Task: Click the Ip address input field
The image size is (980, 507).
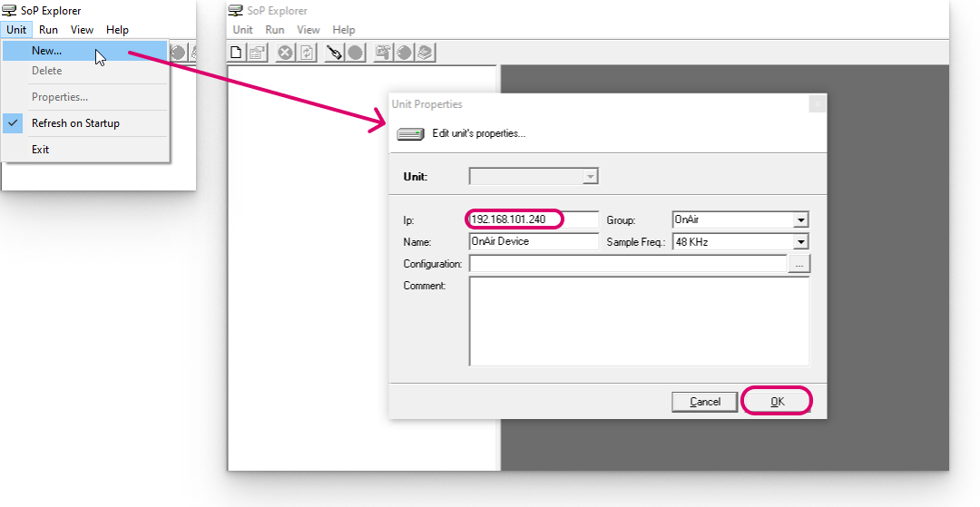Action: (534, 219)
